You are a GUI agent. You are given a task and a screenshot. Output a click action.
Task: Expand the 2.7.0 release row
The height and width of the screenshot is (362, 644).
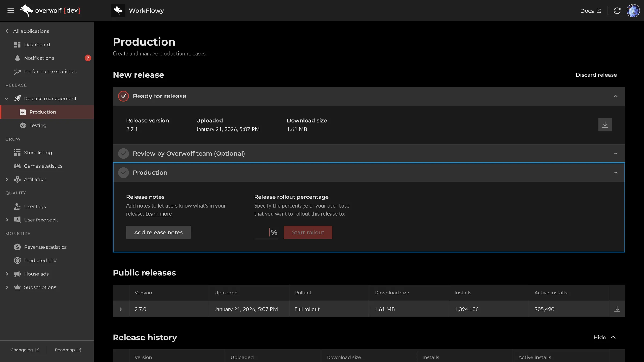click(121, 309)
